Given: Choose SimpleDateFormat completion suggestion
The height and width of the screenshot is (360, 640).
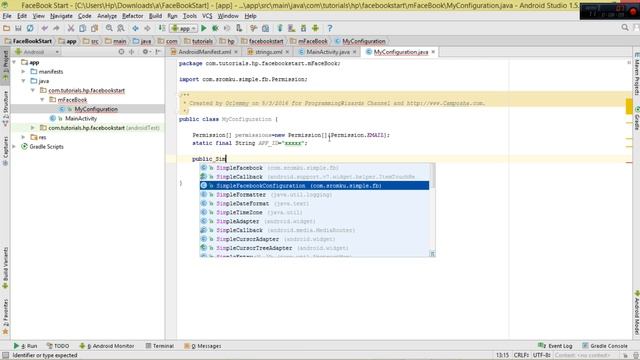Looking at the screenshot, I should (314, 203).
